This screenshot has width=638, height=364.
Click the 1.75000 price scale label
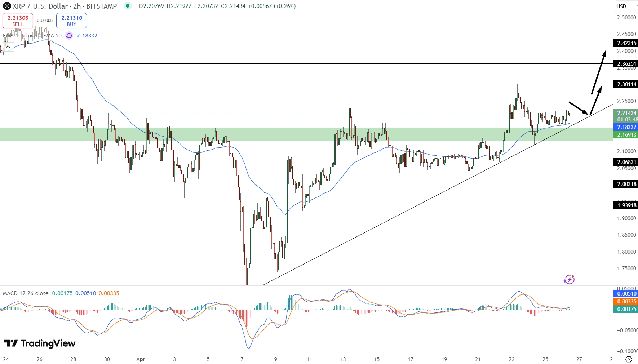click(626, 268)
